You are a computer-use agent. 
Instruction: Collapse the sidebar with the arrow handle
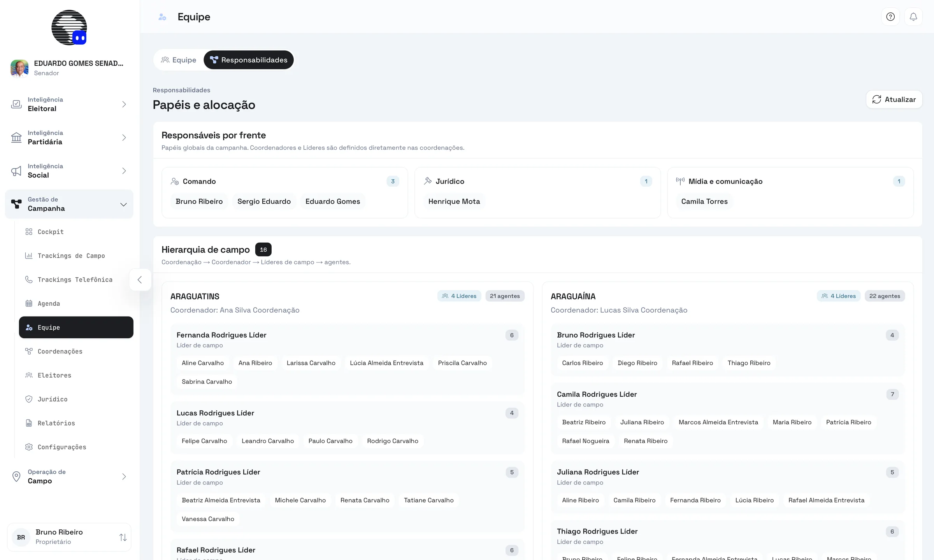pyautogui.click(x=140, y=280)
